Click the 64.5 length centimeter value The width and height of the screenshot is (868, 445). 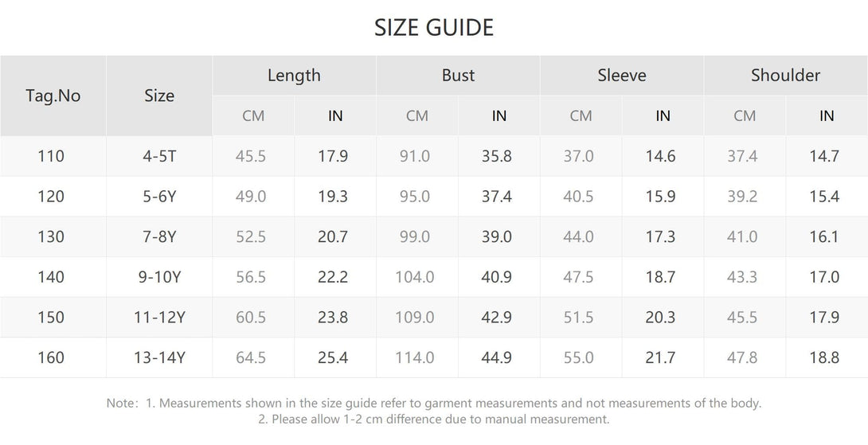[x=251, y=358]
